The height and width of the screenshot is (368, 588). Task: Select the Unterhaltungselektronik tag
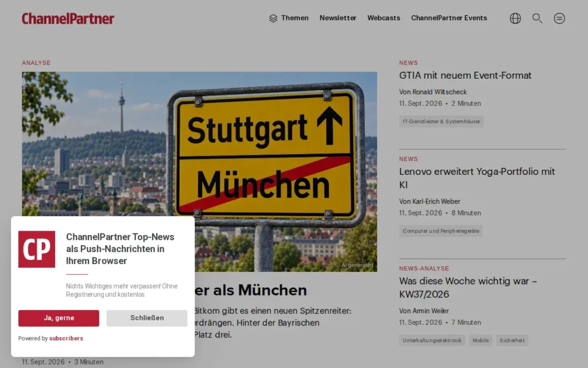tap(432, 340)
